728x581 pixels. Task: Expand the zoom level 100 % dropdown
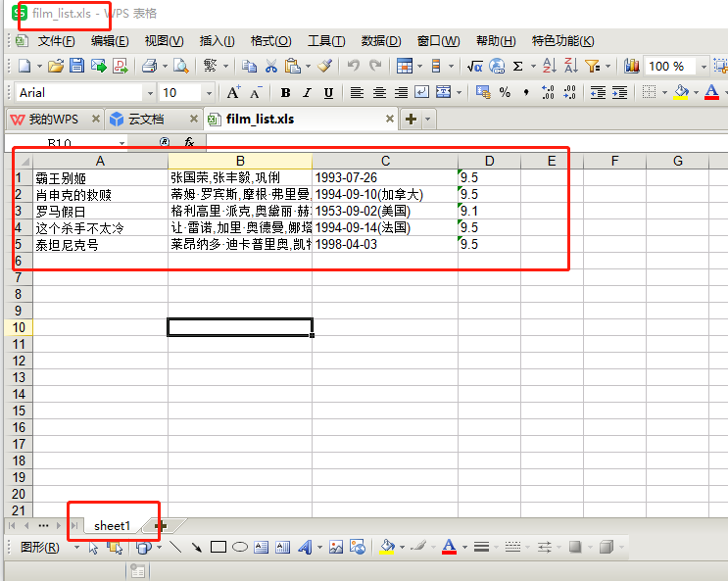tap(704, 67)
